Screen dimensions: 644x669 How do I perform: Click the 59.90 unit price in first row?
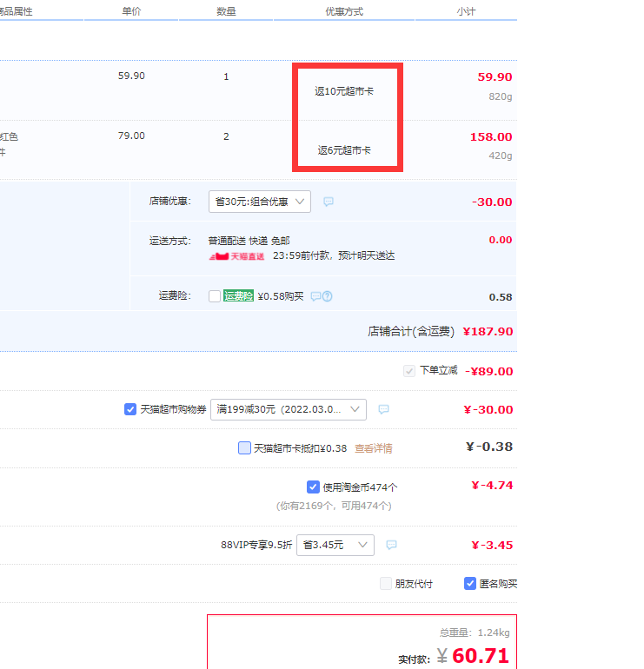[131, 76]
